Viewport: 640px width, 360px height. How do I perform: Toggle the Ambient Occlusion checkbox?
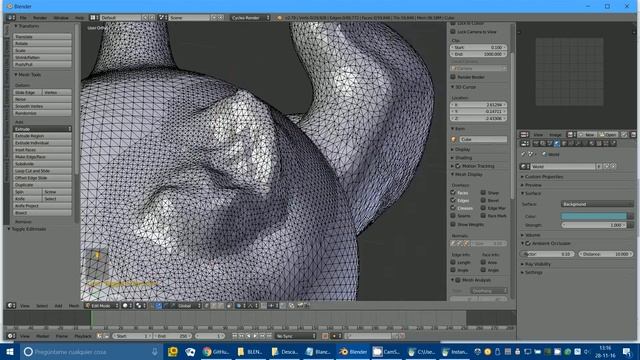click(x=528, y=243)
